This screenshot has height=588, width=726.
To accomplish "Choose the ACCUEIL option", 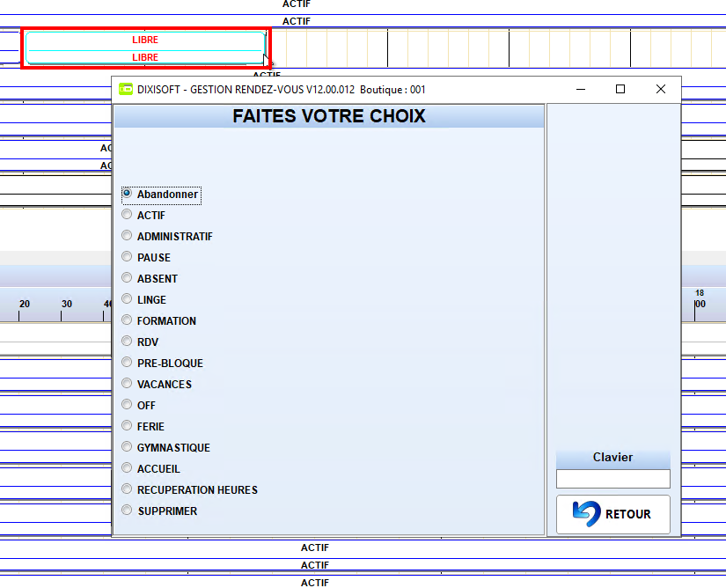I will 151,468.
